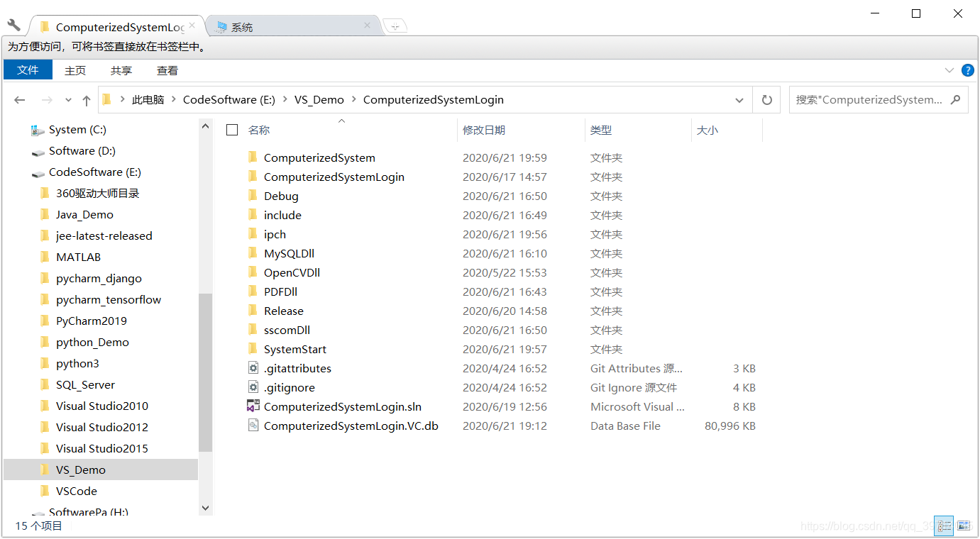Open a new tab with plus button
Viewport: 980px width, 539px height.
point(395,27)
